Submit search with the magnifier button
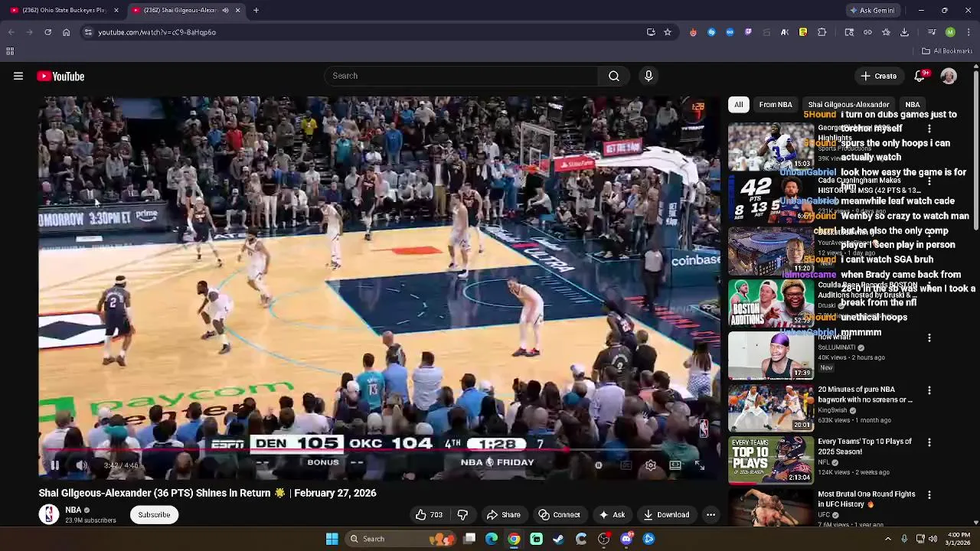This screenshot has height=551, width=980. pos(614,76)
